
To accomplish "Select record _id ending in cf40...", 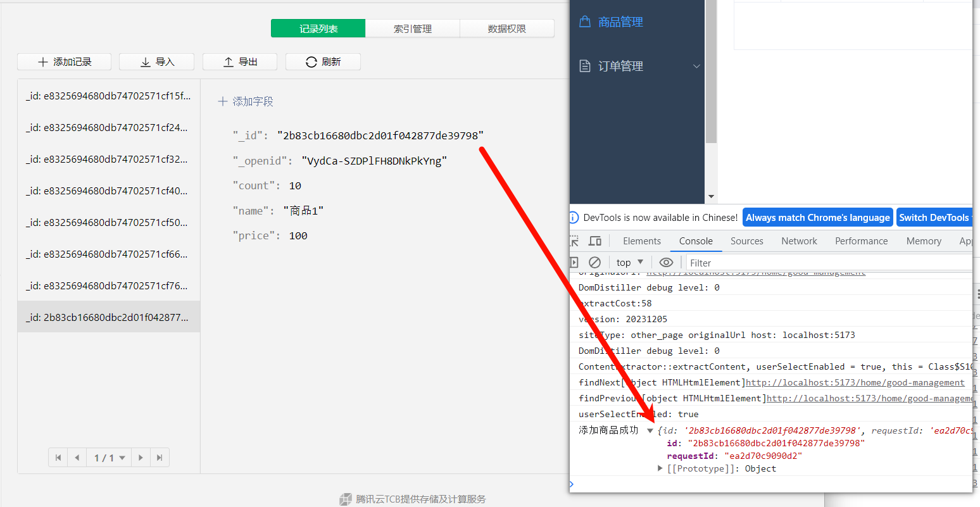I will click(x=109, y=191).
